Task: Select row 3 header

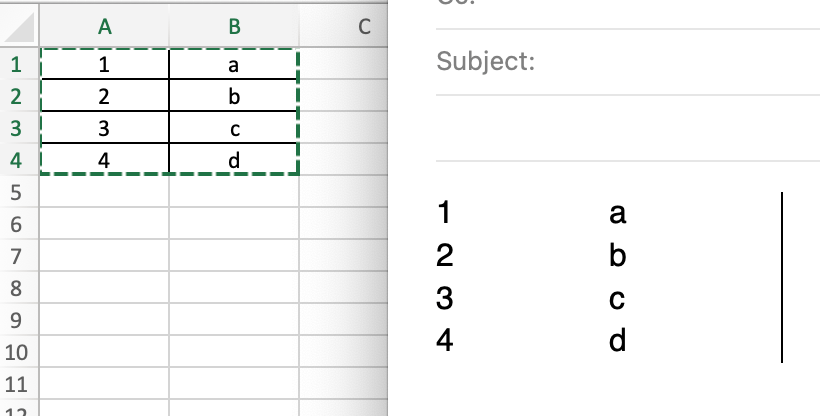Action: click(x=16, y=128)
